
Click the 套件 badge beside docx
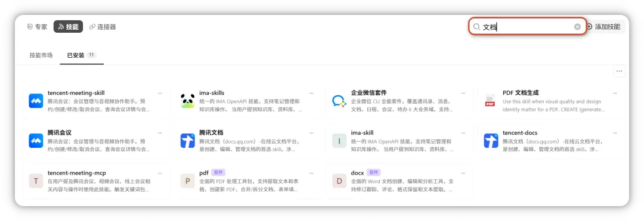click(x=374, y=173)
